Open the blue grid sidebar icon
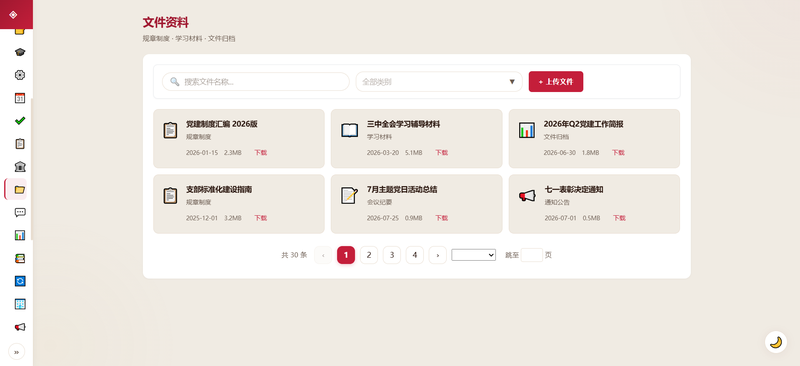Viewport: 800px width, 366px height. (20, 304)
